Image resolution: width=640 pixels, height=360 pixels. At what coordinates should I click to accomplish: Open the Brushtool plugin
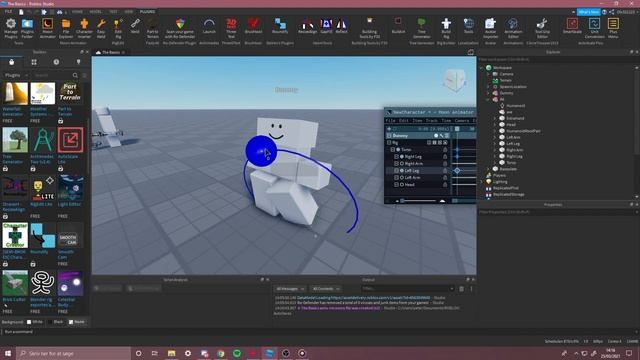(253, 26)
